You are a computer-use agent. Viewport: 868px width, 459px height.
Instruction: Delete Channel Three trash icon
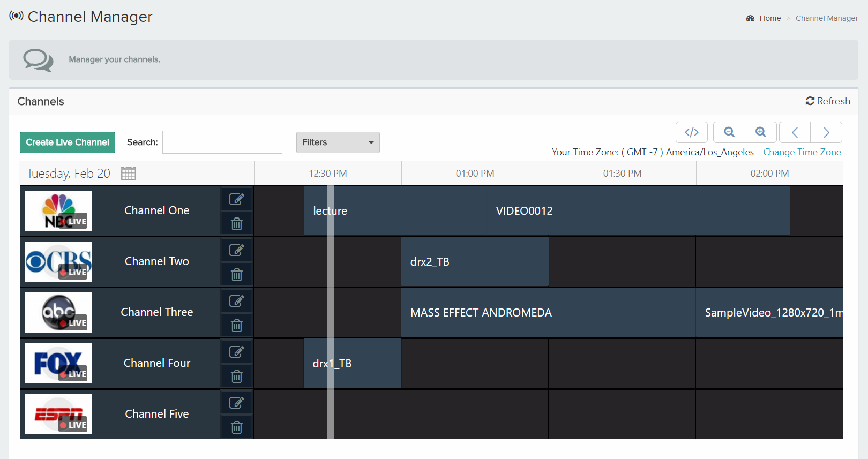tap(236, 326)
